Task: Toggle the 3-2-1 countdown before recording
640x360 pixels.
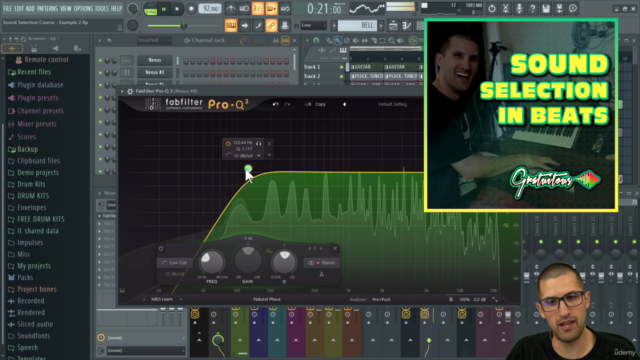Action: click(258, 9)
